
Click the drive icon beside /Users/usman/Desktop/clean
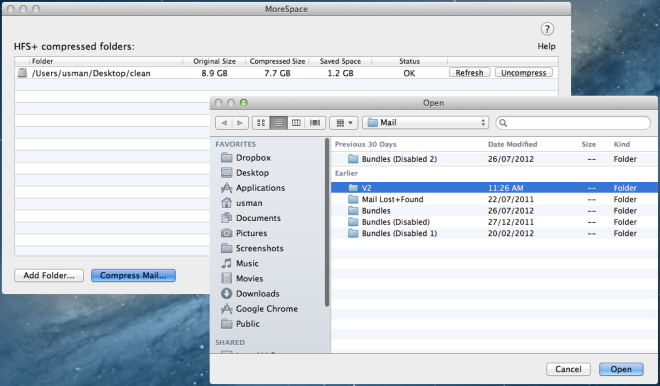22,73
